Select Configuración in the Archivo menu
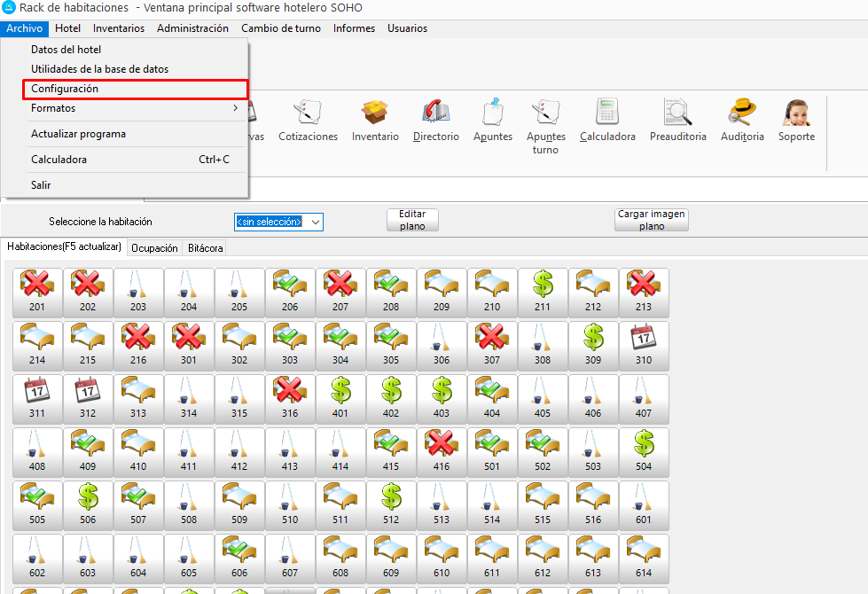The height and width of the screenshot is (594, 868). pos(124,89)
